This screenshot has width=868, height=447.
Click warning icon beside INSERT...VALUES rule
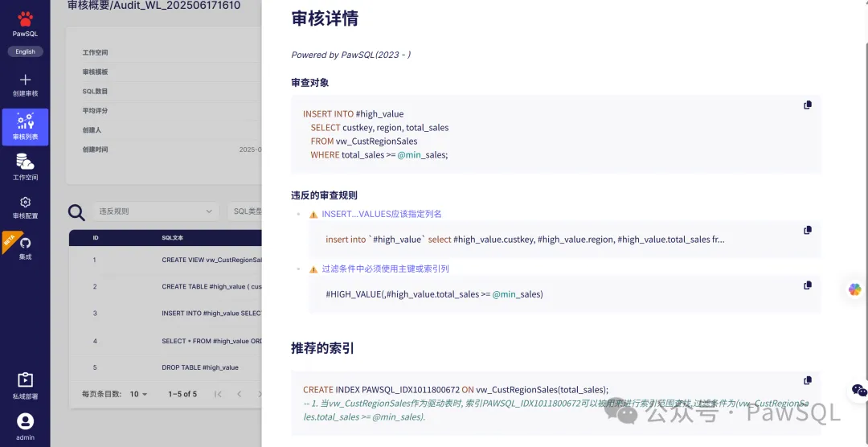313,215
